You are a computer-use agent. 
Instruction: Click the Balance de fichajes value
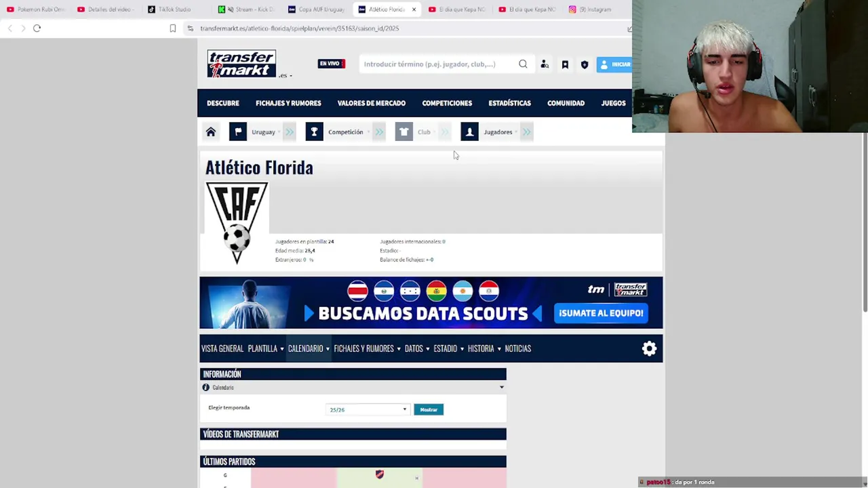click(429, 260)
